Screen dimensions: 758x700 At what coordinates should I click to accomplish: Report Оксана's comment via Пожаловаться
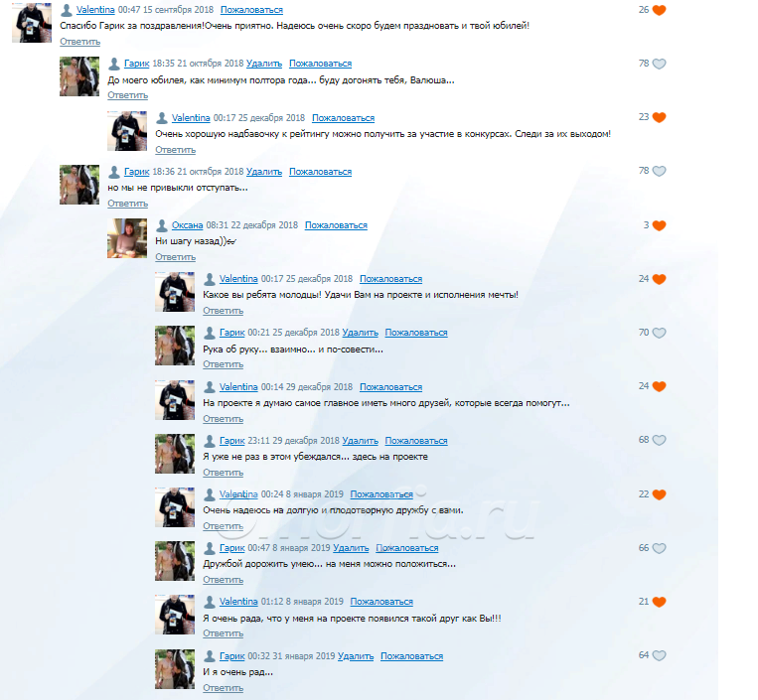pyautogui.click(x=336, y=225)
